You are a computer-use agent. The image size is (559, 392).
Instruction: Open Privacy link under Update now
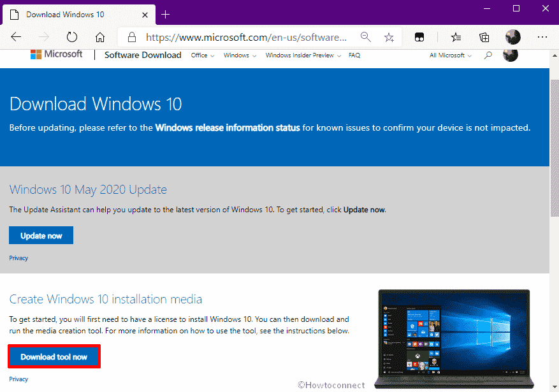click(x=18, y=258)
